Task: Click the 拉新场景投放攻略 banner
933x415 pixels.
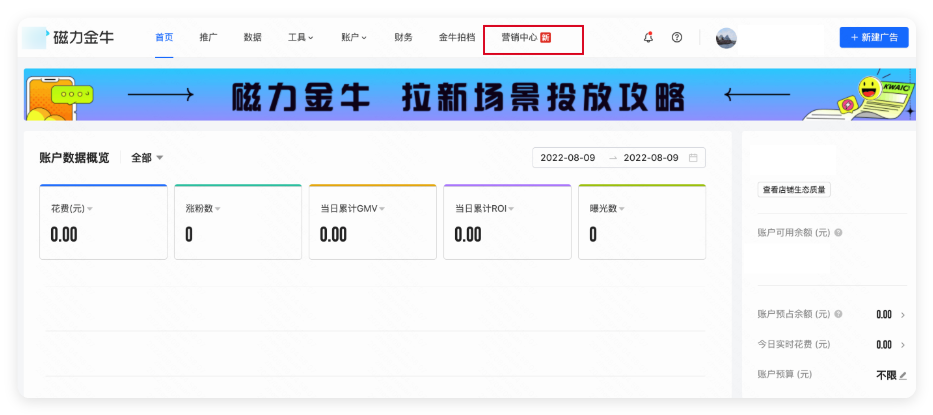Action: point(469,95)
